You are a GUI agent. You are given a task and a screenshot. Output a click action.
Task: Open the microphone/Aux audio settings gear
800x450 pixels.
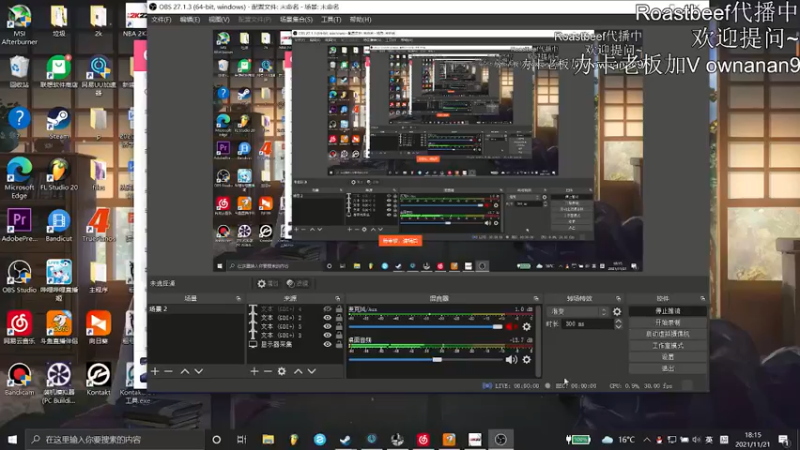coord(527,327)
